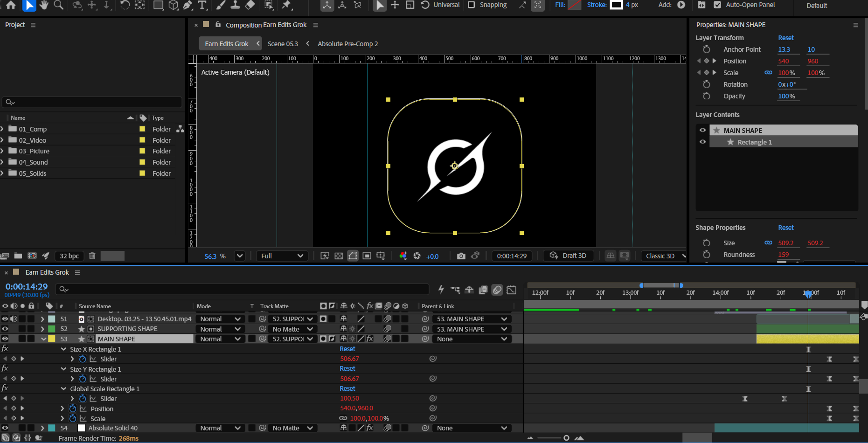Open the Absolute Pre-Comp 2 tab
Viewport: 868px width, 443px height.
click(347, 44)
